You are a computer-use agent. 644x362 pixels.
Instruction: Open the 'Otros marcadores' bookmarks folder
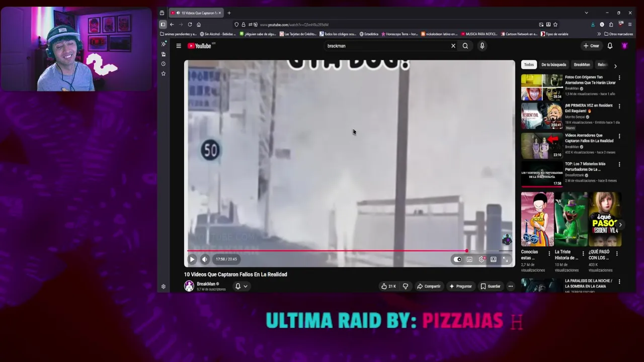(x=618, y=34)
